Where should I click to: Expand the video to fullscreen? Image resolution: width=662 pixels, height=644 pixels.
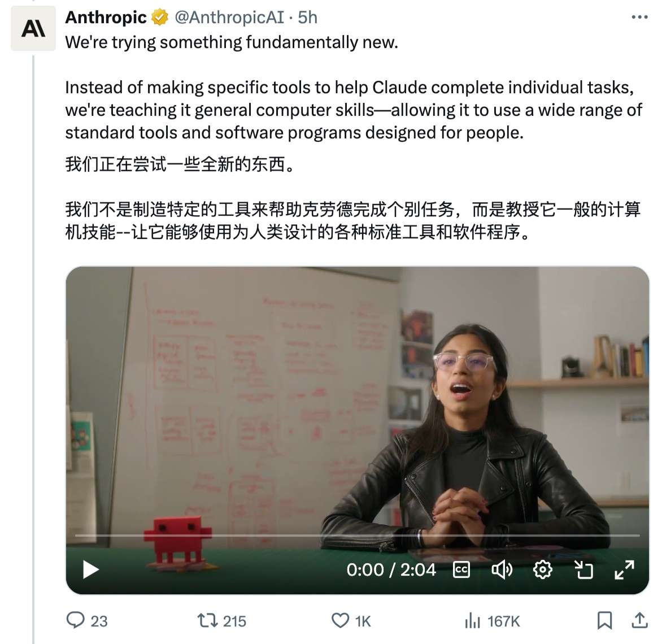[x=624, y=569]
